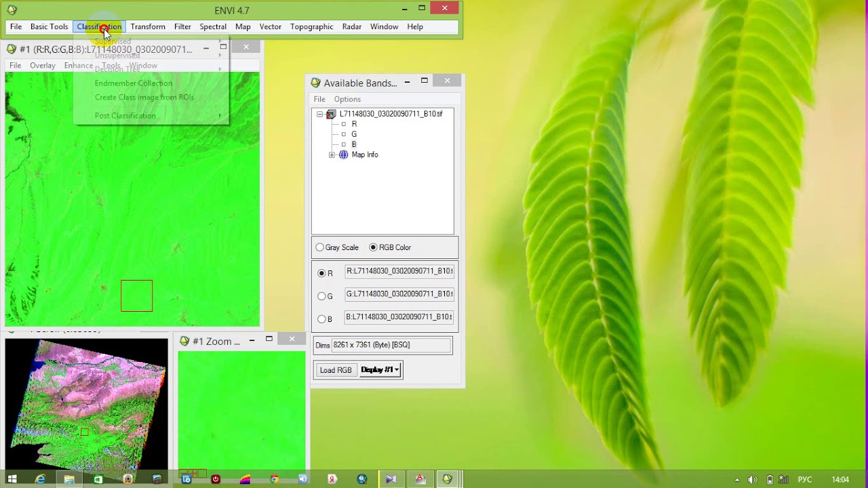Viewport: 868px width, 488px height.
Task: Click the ENVI icon in main title bar
Action: click(12, 9)
